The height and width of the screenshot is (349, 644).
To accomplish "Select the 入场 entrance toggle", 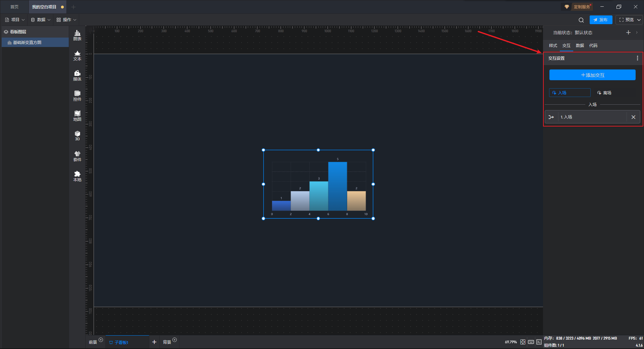I will click(570, 93).
